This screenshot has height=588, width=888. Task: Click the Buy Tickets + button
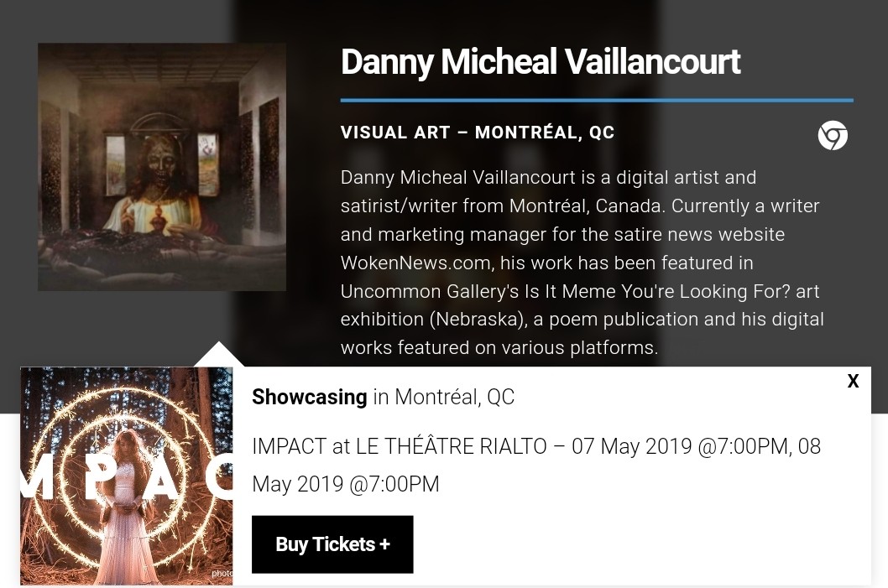[332, 544]
